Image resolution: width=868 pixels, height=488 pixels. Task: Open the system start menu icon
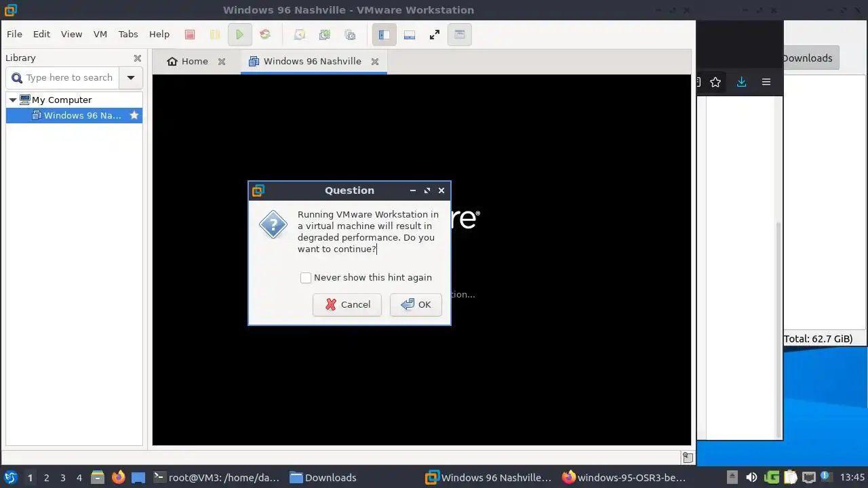pos(10,477)
